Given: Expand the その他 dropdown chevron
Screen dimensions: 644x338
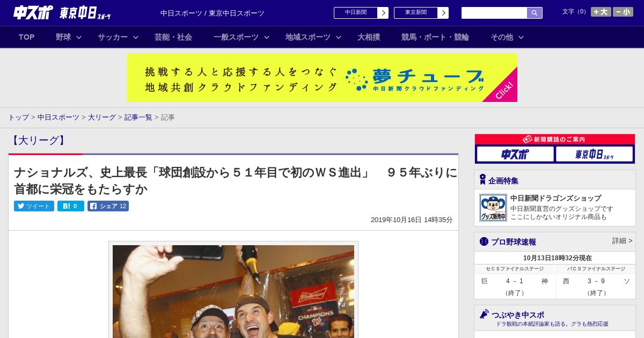Looking at the screenshot, I should tap(521, 37).
